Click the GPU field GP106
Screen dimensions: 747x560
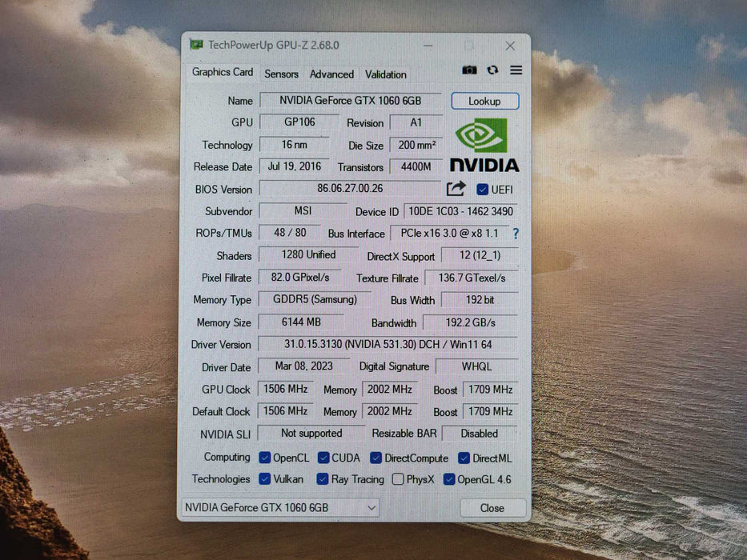[x=299, y=122]
